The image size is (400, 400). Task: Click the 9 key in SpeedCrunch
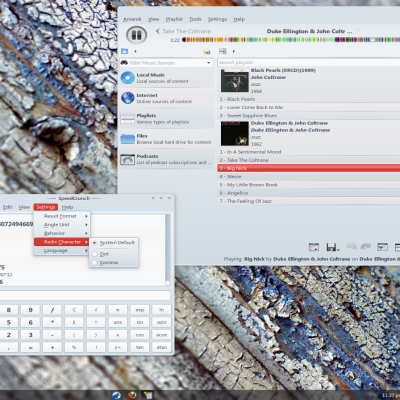point(30,310)
